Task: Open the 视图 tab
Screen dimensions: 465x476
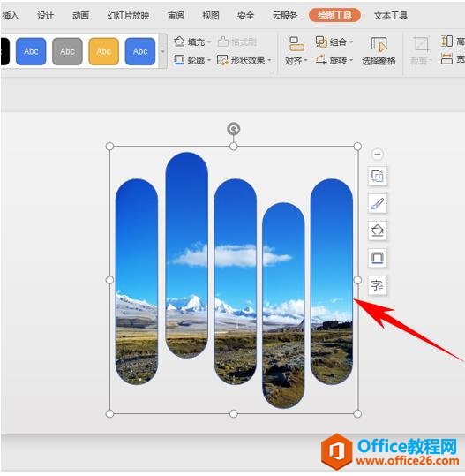Action: click(211, 15)
